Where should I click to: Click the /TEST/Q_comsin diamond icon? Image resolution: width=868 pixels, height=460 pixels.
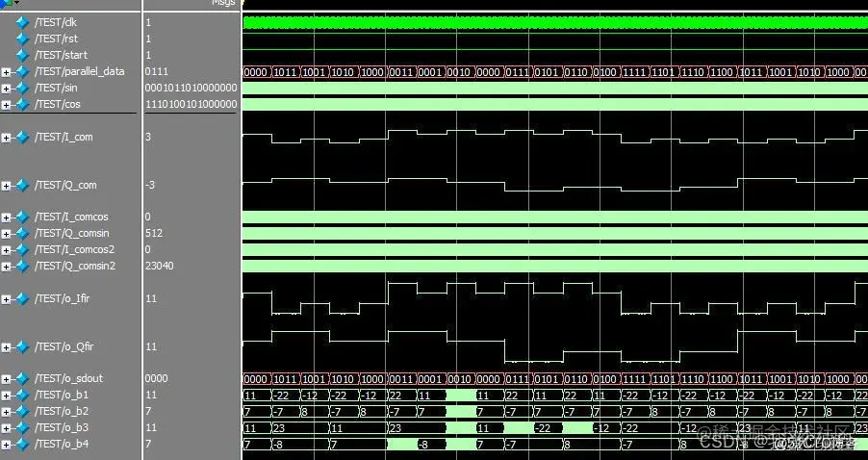(22, 233)
